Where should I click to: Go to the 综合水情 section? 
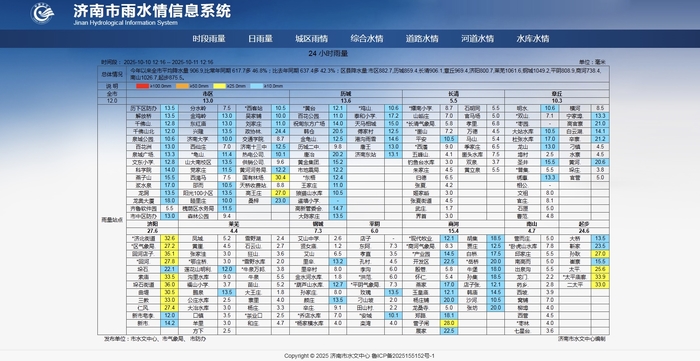tap(367, 39)
